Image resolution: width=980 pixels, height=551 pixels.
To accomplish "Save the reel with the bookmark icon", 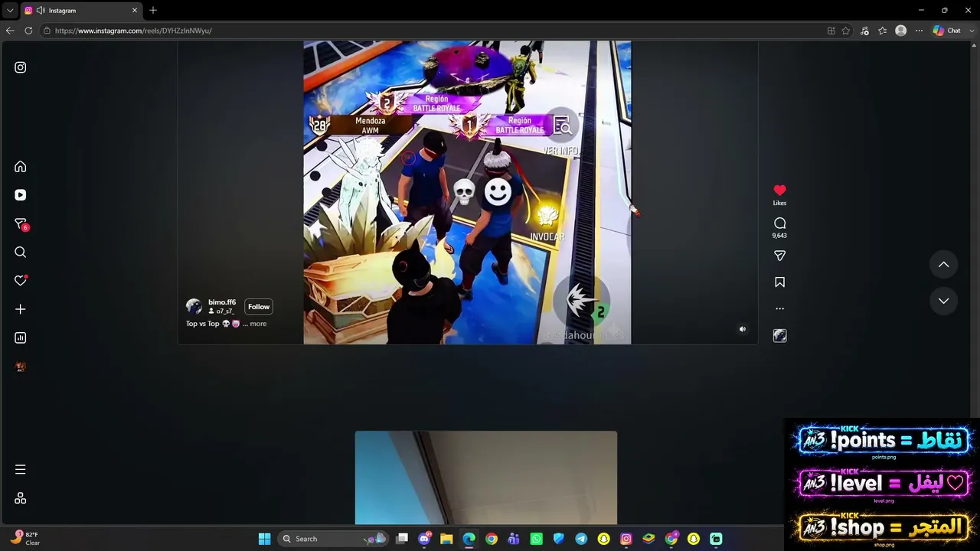I will click(779, 282).
